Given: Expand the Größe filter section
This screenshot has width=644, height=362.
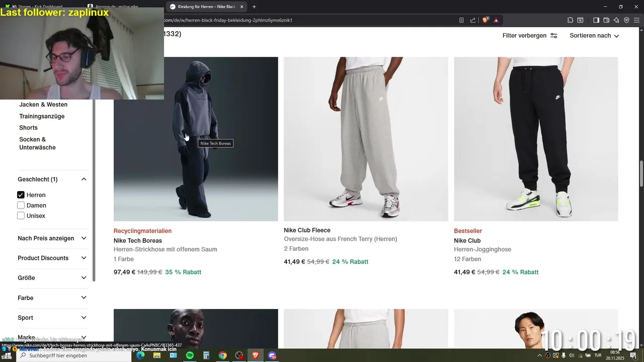Looking at the screenshot, I should click(x=52, y=278).
